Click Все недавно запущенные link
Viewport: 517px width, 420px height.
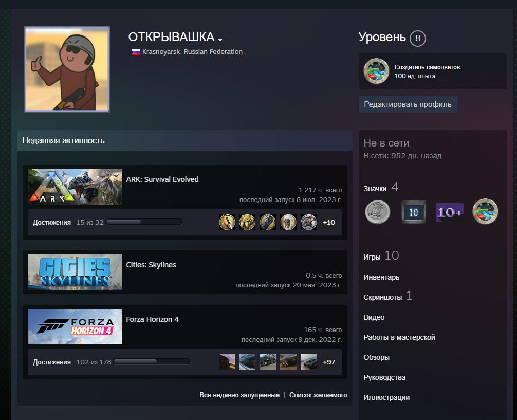[239, 395]
